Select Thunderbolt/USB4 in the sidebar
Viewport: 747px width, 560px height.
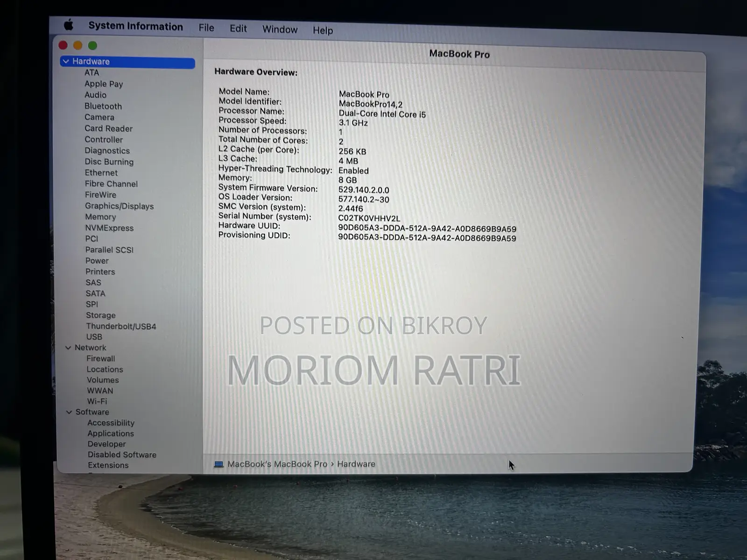121,326
